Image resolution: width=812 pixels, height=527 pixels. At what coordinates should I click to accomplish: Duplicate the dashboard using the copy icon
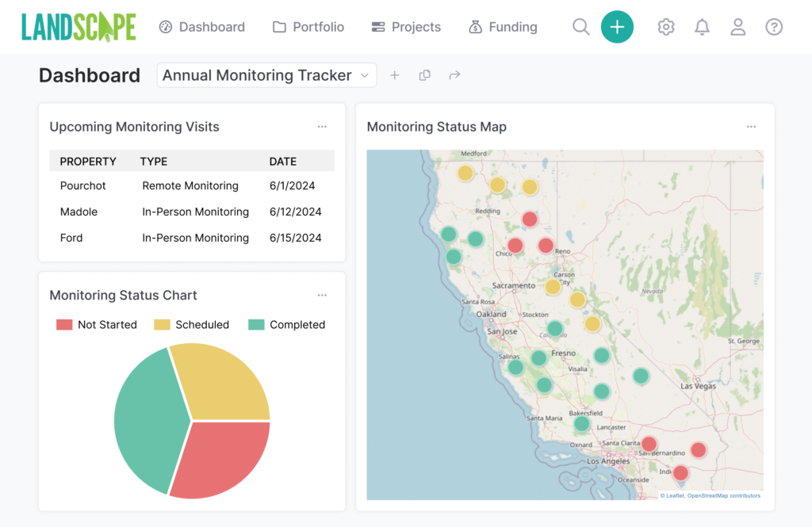click(x=424, y=74)
